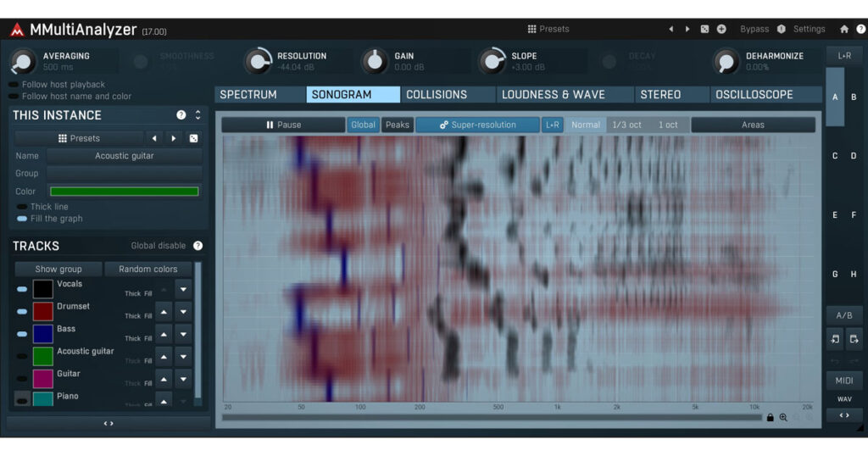Enable the Thick line option
Screen dimensions: 868x456
point(22,207)
